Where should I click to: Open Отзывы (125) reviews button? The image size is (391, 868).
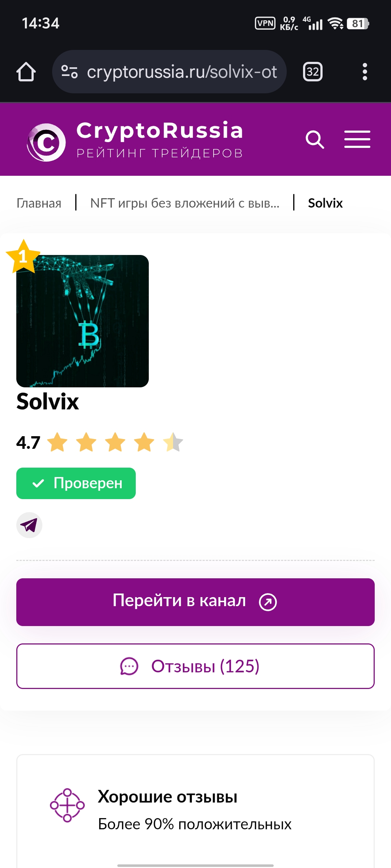coord(195,666)
